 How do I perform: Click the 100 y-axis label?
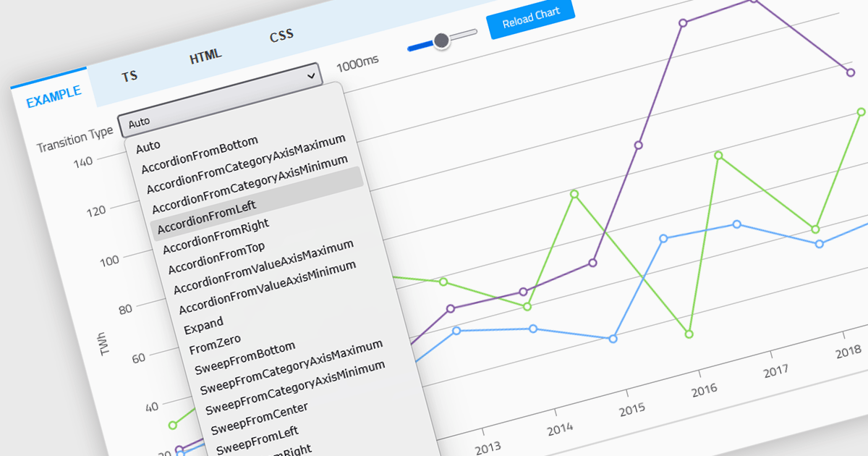[x=108, y=259]
